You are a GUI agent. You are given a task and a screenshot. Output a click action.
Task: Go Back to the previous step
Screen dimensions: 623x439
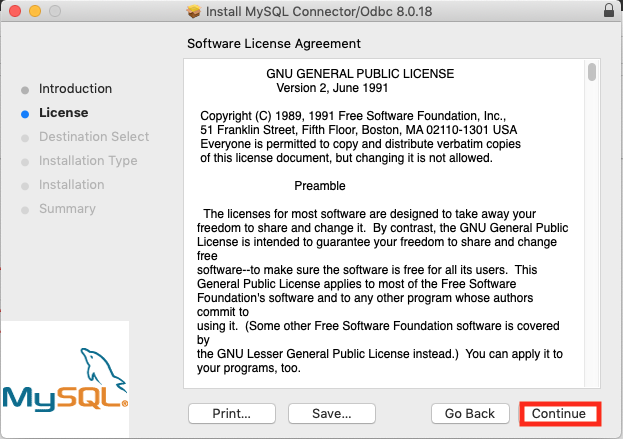470,414
